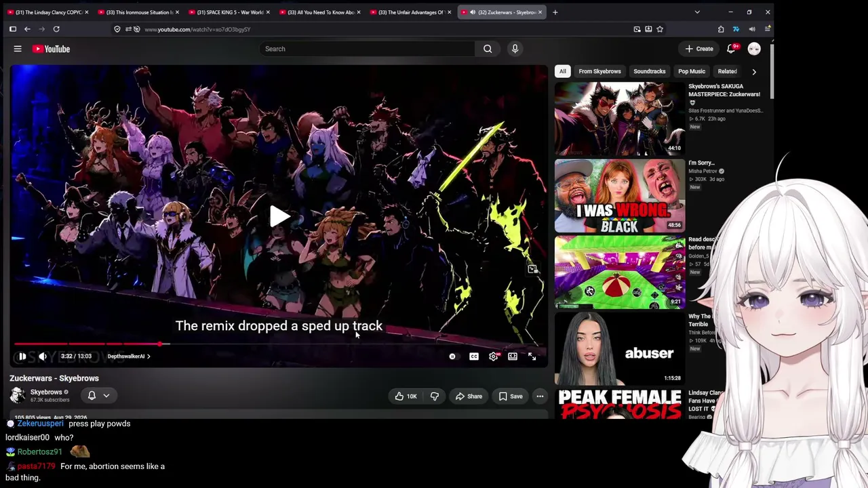
Task: Switch to SPACE KING 5 tab
Action: [229, 12]
